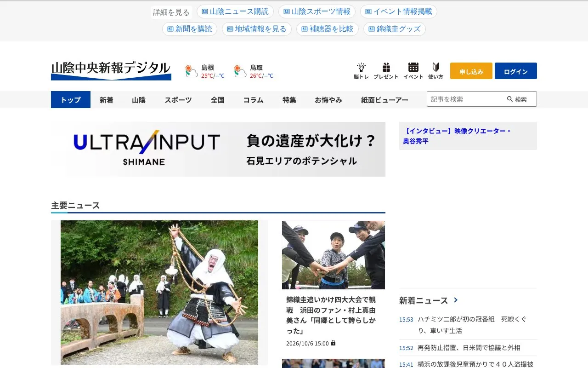Click the 島根 25℃ temperature text

(207, 76)
